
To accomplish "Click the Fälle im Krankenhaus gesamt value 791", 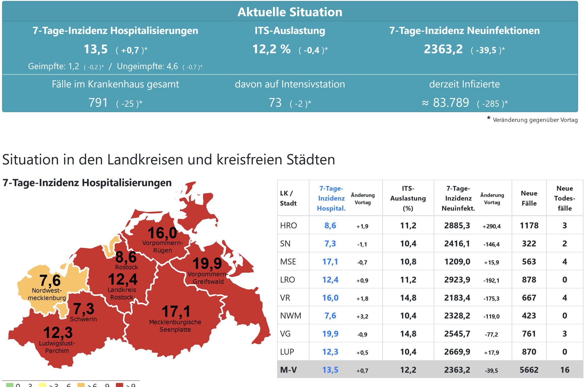I will [98, 103].
